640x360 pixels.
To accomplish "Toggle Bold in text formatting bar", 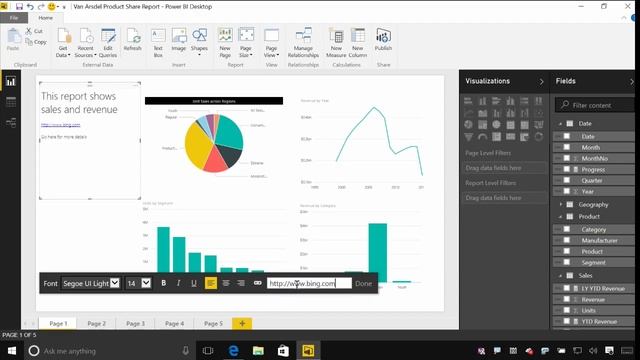I will 164,283.
